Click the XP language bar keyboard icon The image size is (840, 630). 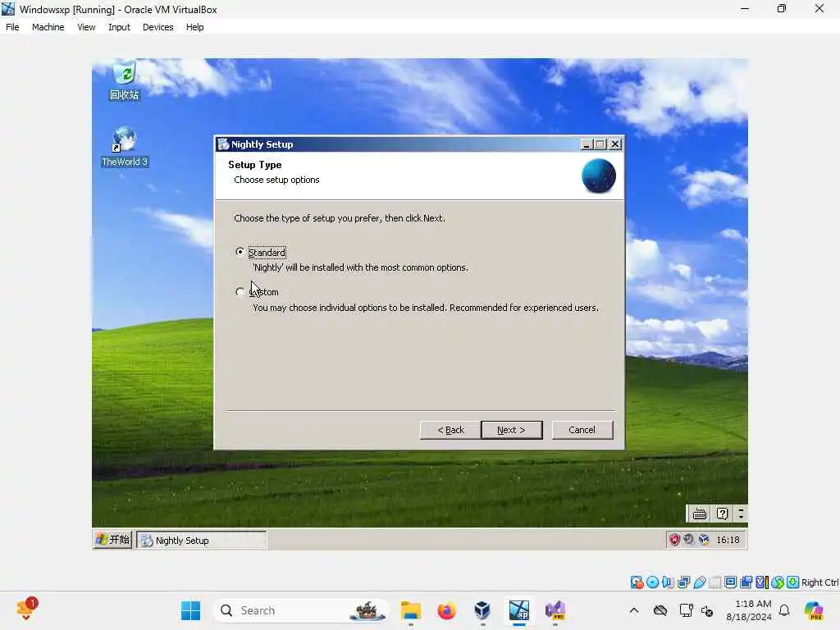click(699, 514)
